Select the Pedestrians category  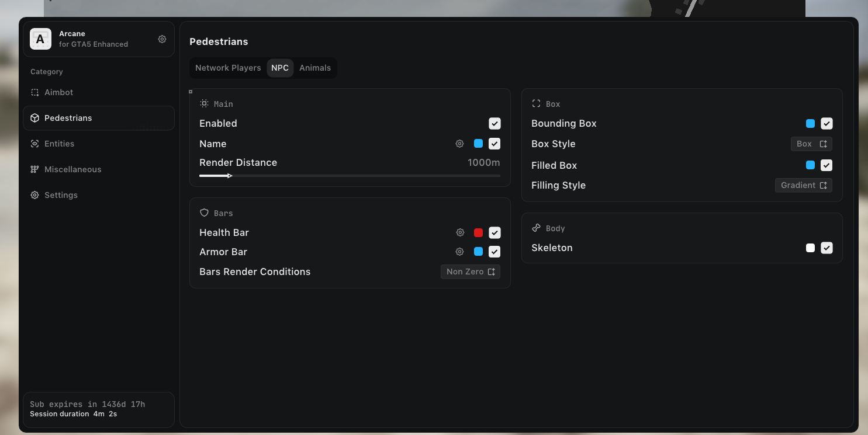click(x=99, y=118)
